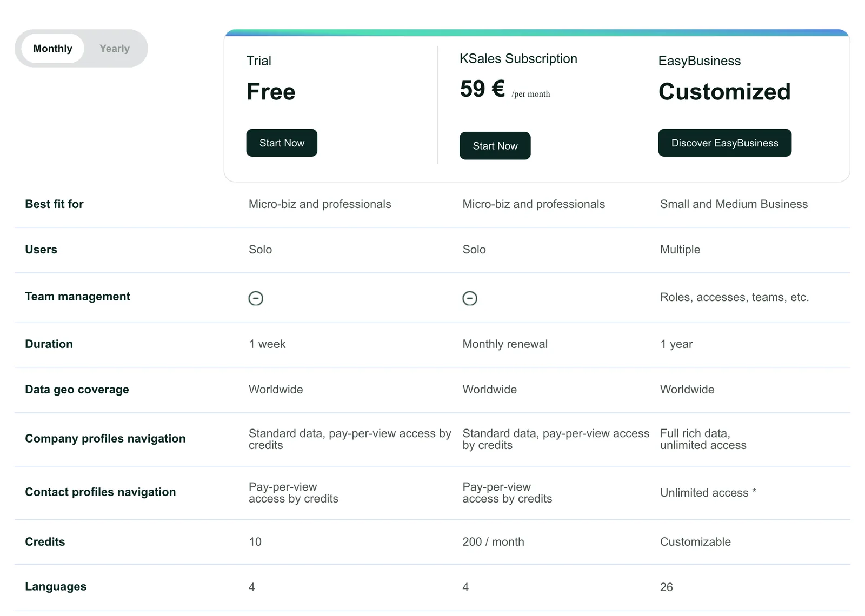Select the Trial plan title

point(259,61)
